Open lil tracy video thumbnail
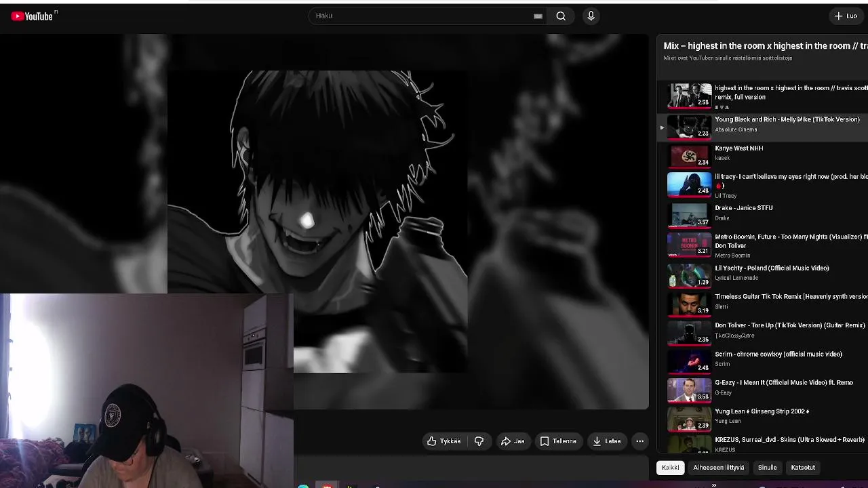Viewport: 868px width, 488px height. click(690, 184)
